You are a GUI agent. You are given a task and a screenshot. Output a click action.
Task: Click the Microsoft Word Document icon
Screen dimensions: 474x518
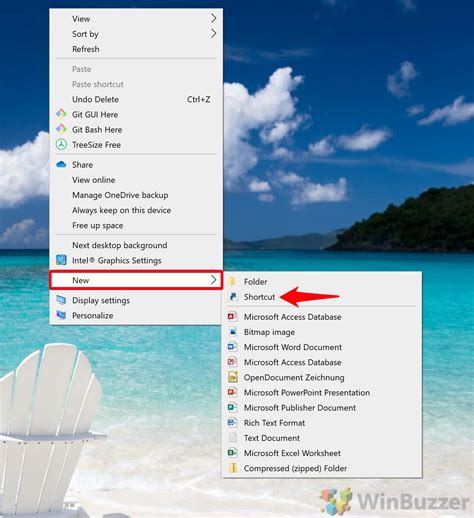(233, 347)
